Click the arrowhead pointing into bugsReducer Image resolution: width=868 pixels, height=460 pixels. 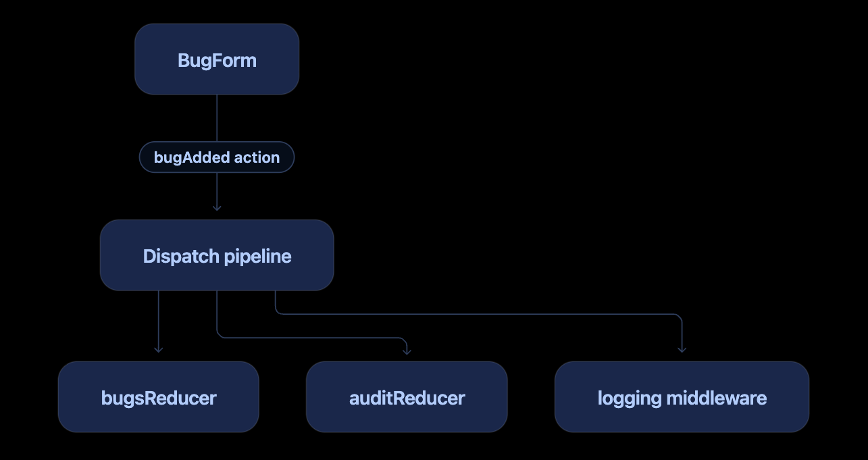click(x=159, y=349)
